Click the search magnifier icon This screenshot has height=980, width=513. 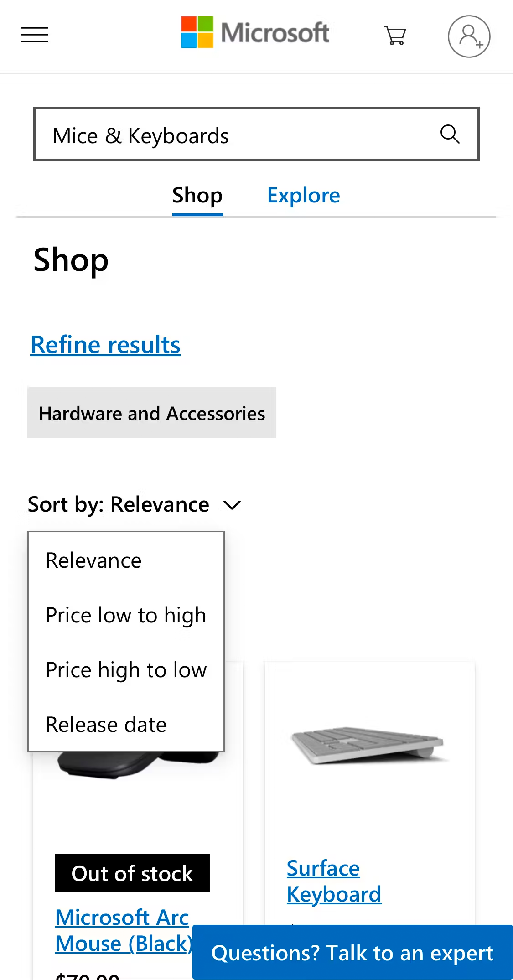450,135
